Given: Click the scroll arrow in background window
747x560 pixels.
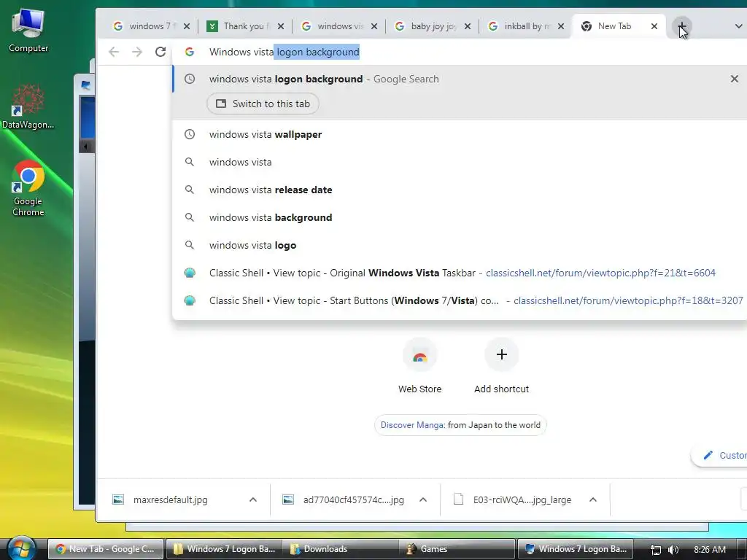Looking at the screenshot, I should point(85,146).
